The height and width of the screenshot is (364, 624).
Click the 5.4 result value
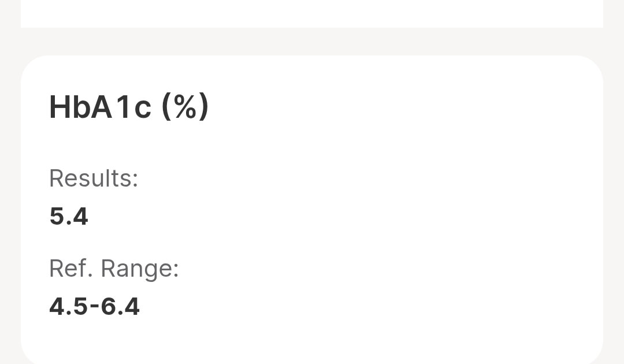click(68, 217)
